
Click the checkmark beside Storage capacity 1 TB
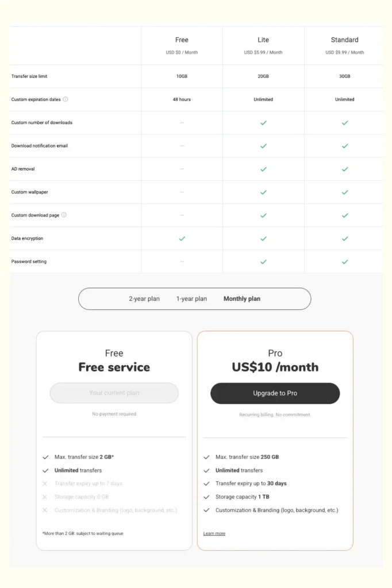tap(206, 497)
